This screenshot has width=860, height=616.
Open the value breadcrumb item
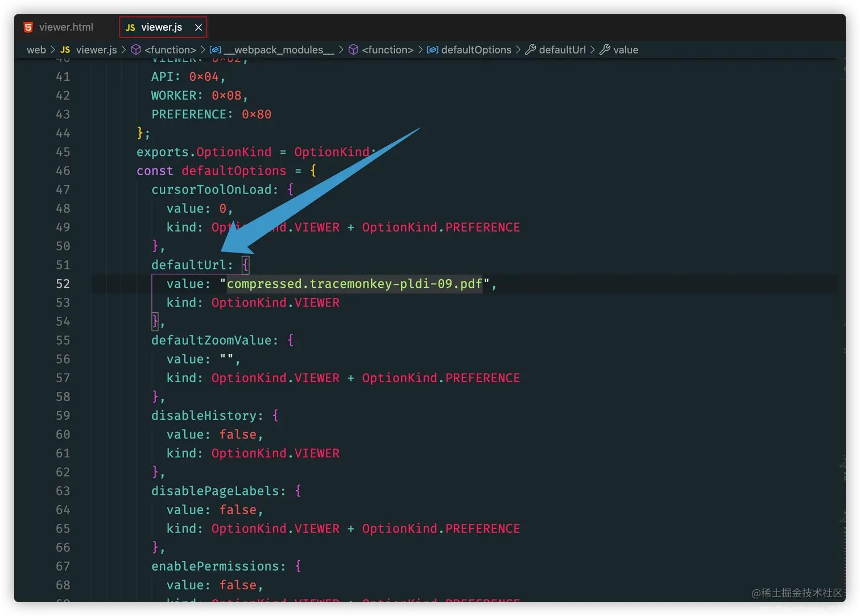point(626,50)
